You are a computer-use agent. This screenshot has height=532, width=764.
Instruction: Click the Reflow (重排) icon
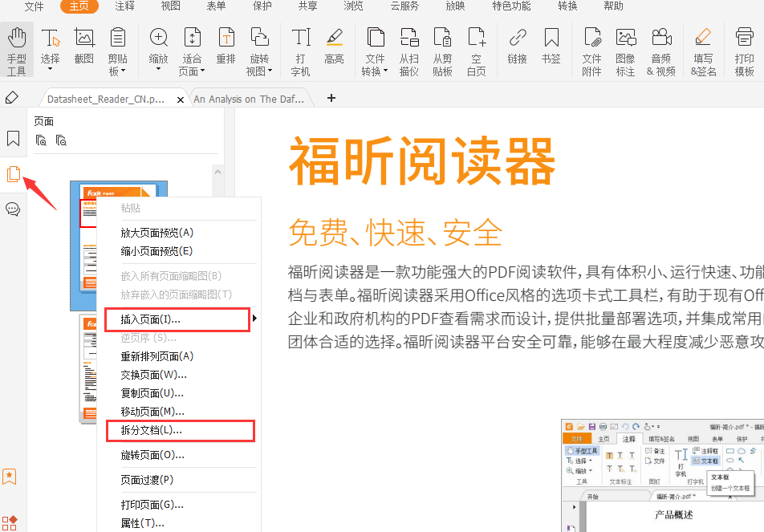pyautogui.click(x=226, y=47)
